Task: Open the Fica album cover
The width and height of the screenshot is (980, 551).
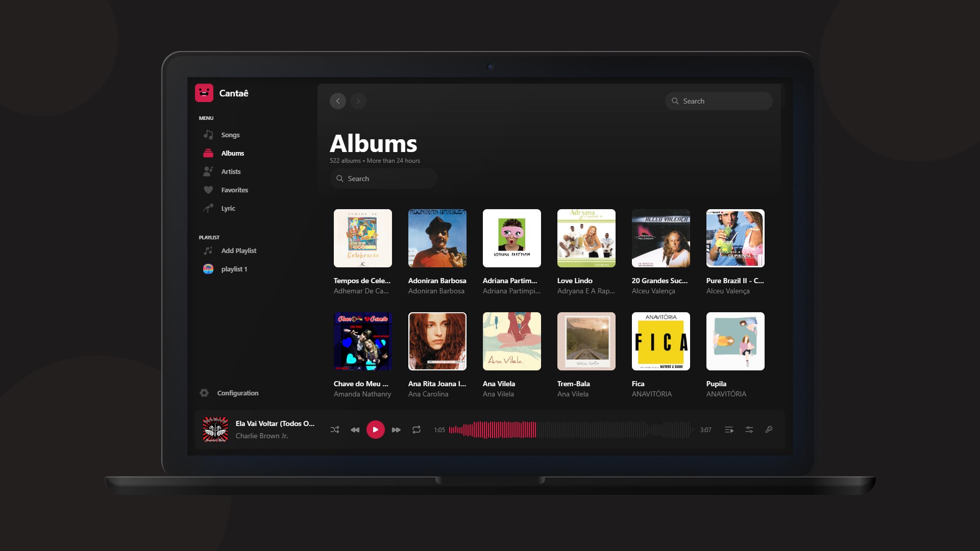Action: point(661,341)
